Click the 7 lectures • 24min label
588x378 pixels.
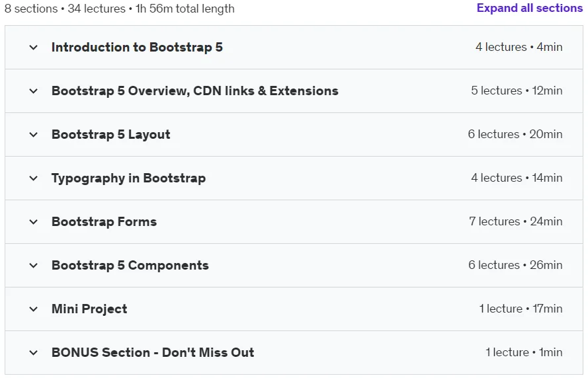[516, 221]
